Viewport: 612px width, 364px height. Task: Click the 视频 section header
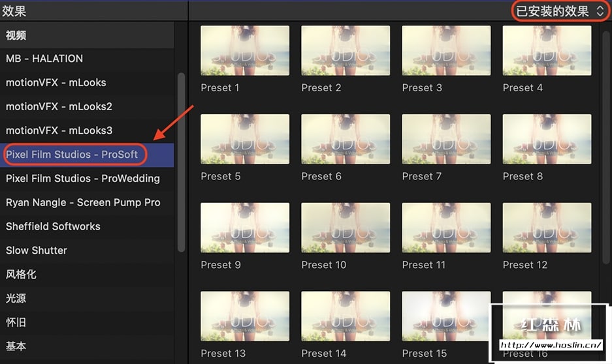coord(87,35)
